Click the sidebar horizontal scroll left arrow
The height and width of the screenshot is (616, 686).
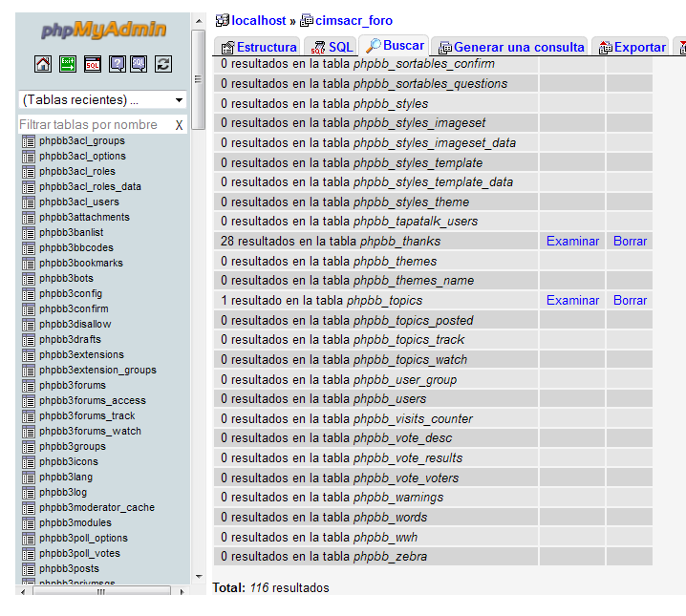click(23, 592)
